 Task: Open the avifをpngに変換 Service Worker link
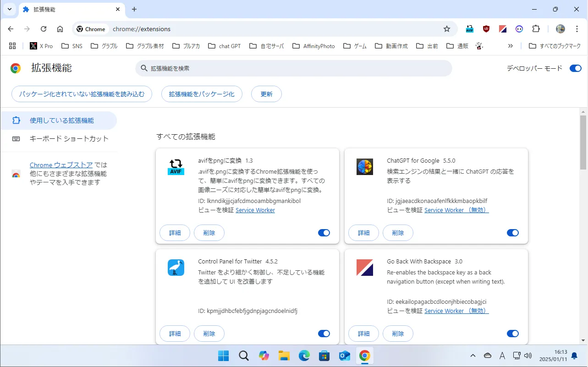pos(255,210)
